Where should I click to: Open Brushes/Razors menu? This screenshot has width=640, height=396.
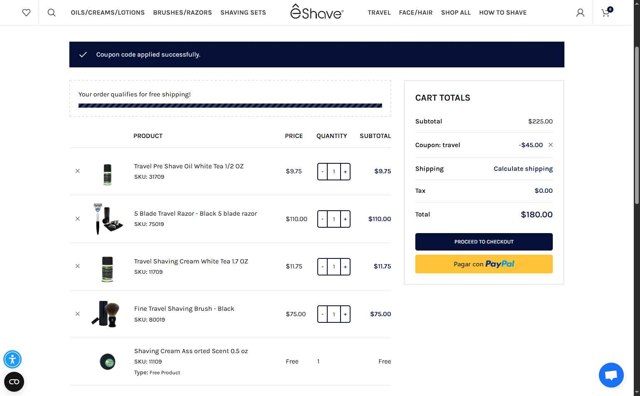[182, 13]
